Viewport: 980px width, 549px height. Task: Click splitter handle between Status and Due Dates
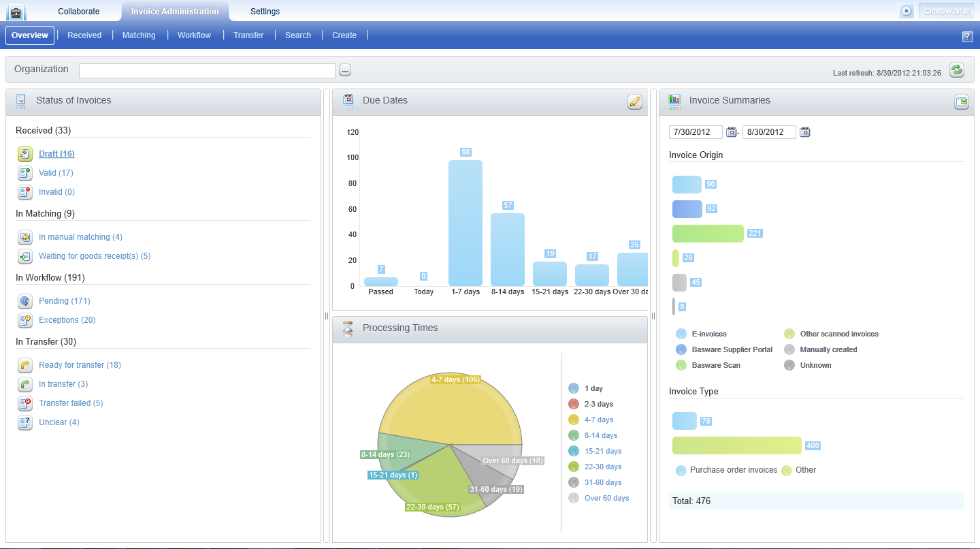(327, 316)
